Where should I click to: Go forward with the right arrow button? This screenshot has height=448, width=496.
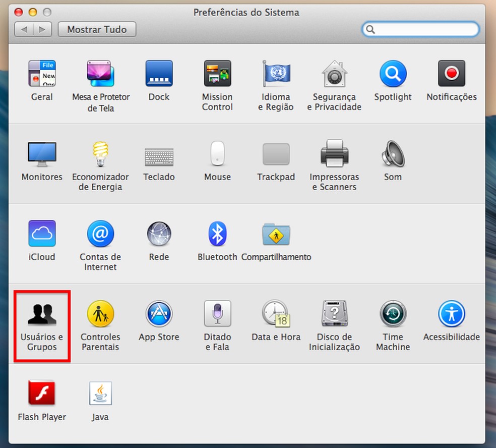[42, 29]
